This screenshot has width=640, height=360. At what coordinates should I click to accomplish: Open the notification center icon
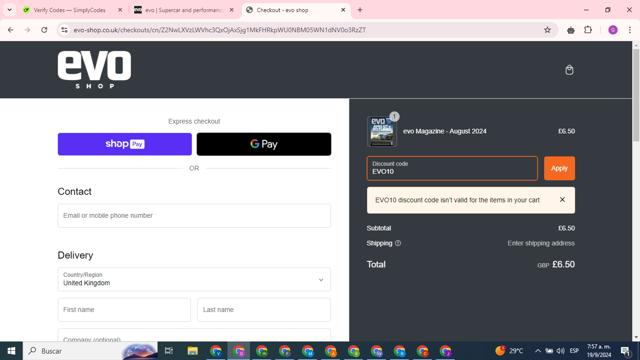click(625, 351)
